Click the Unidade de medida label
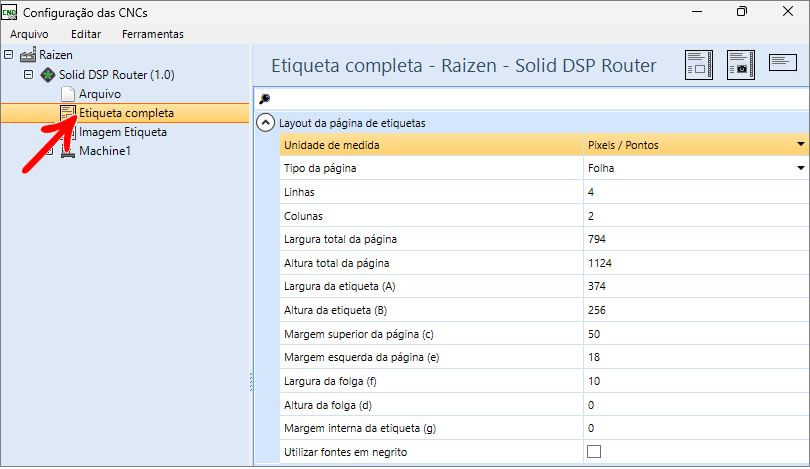This screenshot has height=469, width=810. [332, 145]
